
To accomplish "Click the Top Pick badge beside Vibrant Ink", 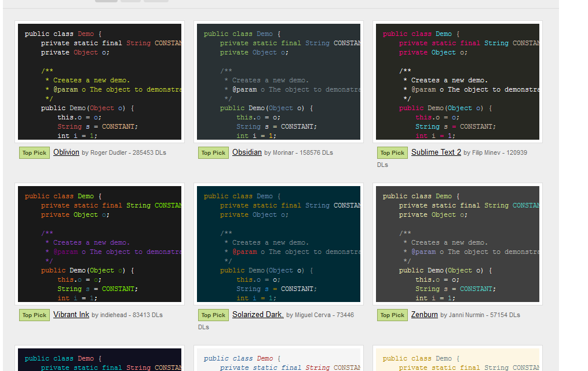I will click(34, 315).
